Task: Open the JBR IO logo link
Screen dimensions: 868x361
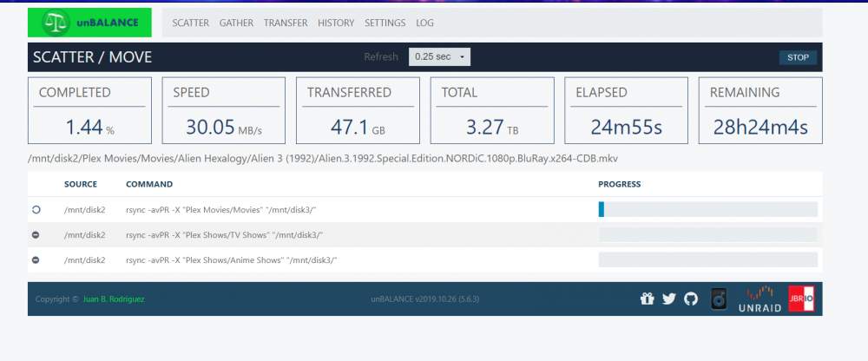Action: 801,299
